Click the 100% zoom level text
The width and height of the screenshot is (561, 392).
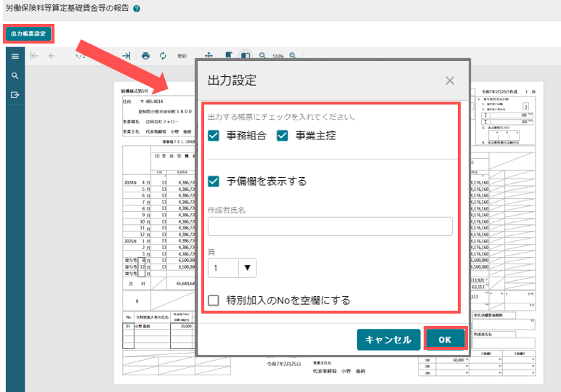[x=278, y=56]
